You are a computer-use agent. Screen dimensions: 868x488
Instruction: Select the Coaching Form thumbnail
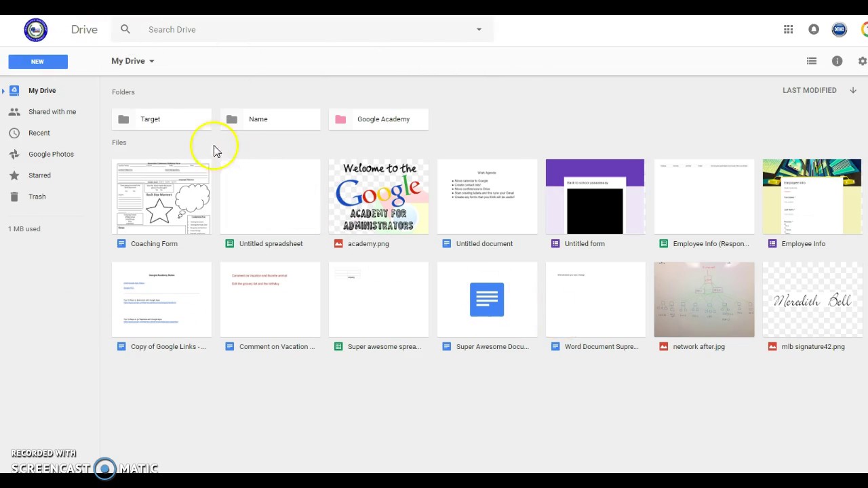(162, 197)
